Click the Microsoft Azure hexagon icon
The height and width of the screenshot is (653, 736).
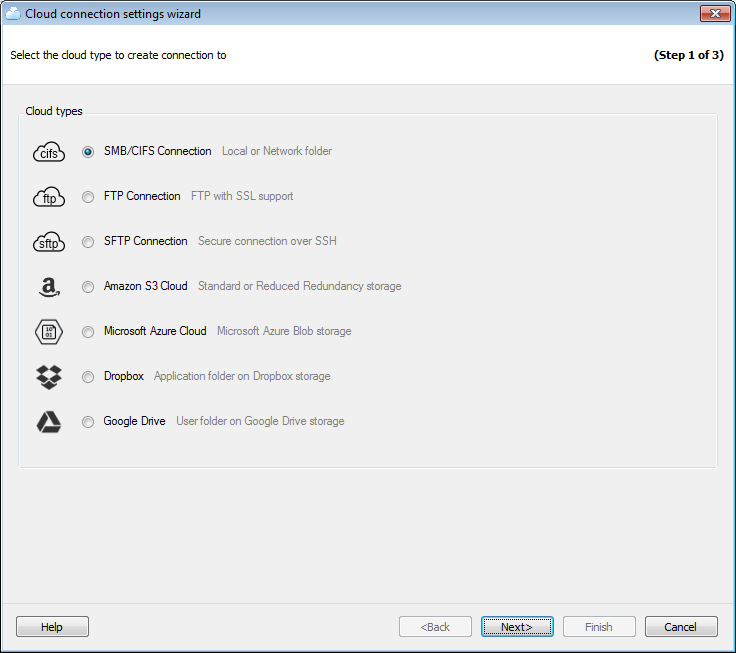click(x=49, y=332)
